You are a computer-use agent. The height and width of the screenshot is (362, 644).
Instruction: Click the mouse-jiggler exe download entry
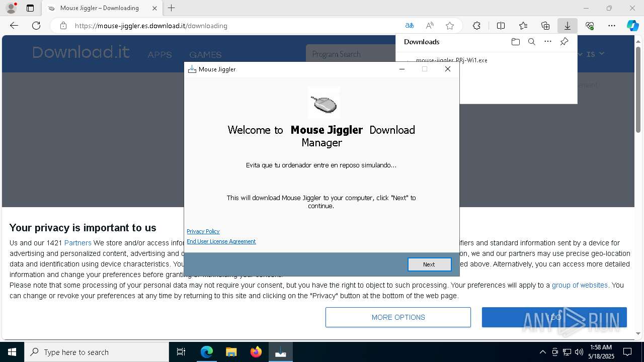tap(451, 60)
